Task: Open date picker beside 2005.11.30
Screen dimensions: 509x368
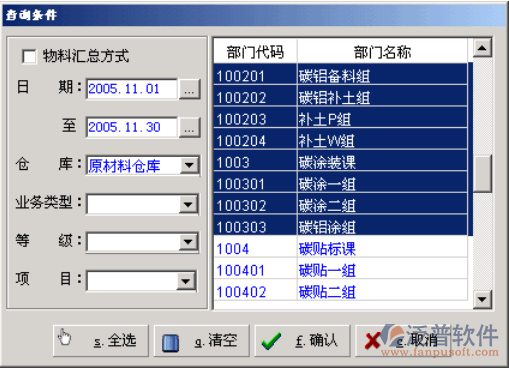Action: tap(189, 127)
